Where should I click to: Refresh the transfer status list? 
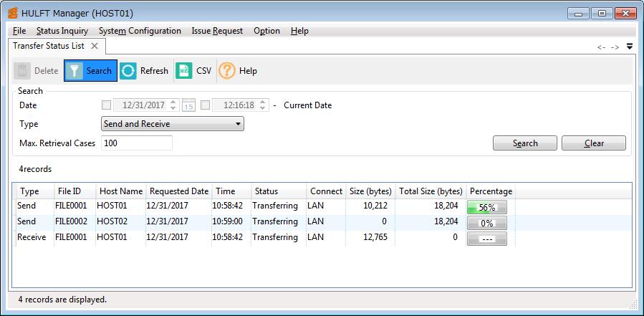144,71
